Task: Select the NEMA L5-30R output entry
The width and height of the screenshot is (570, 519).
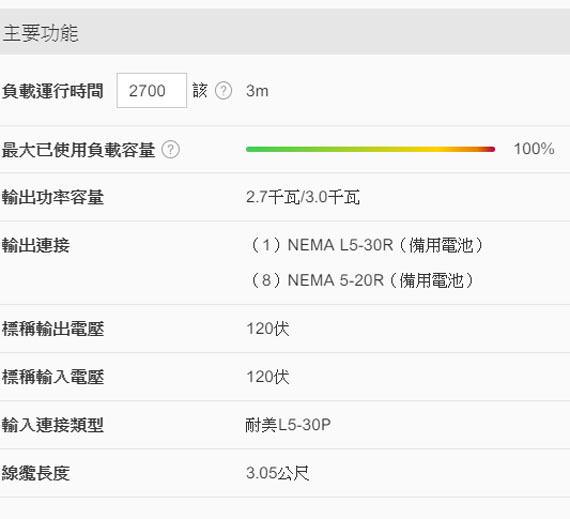Action: click(366, 245)
